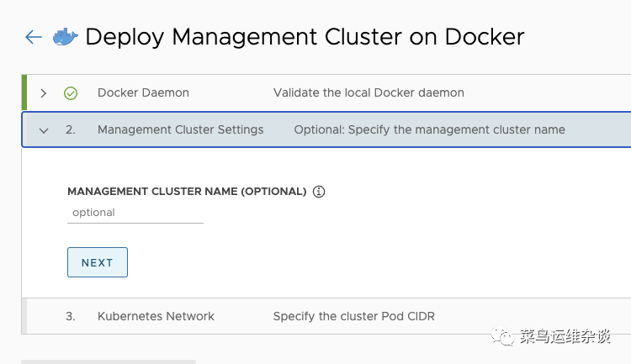Collapse the Management Cluster Settings chevron
This screenshot has height=364, width=631.
(44, 130)
